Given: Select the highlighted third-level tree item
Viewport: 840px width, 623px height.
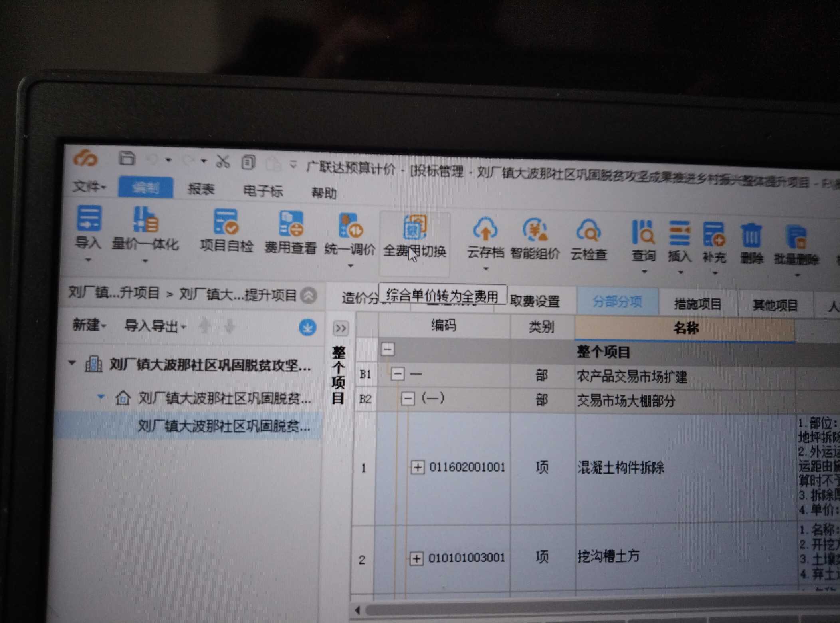Looking at the screenshot, I should (188, 426).
